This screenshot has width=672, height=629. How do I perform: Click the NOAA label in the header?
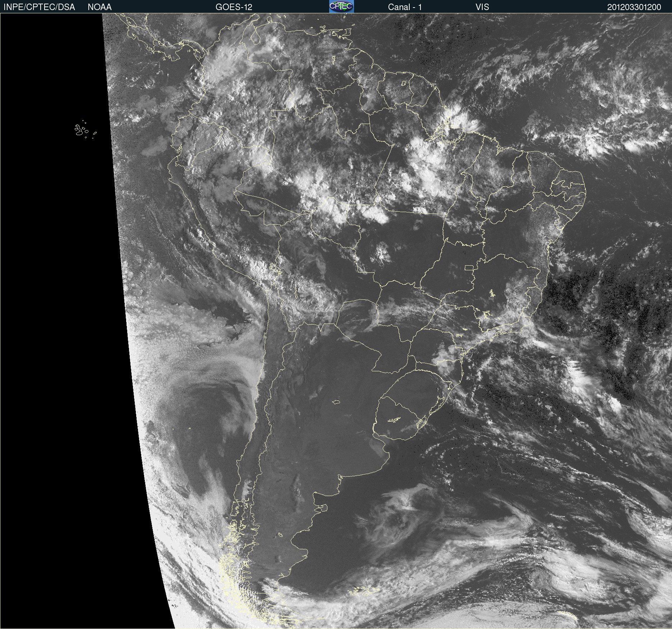click(100, 7)
